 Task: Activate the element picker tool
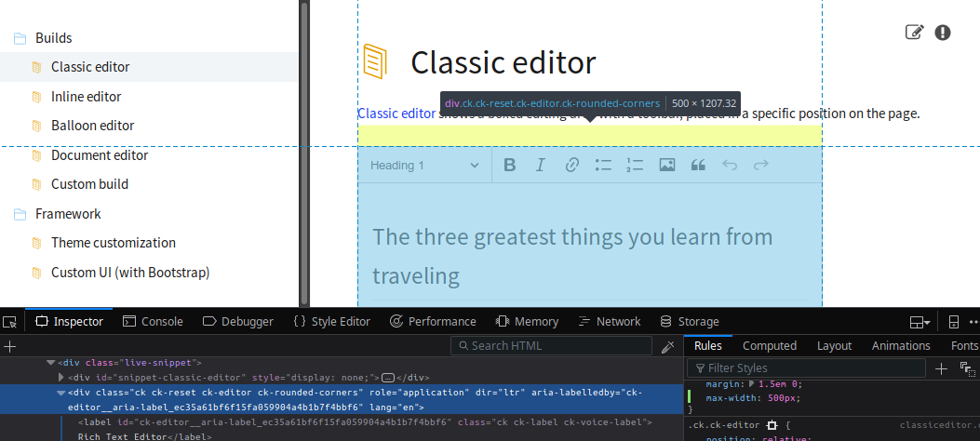9,322
